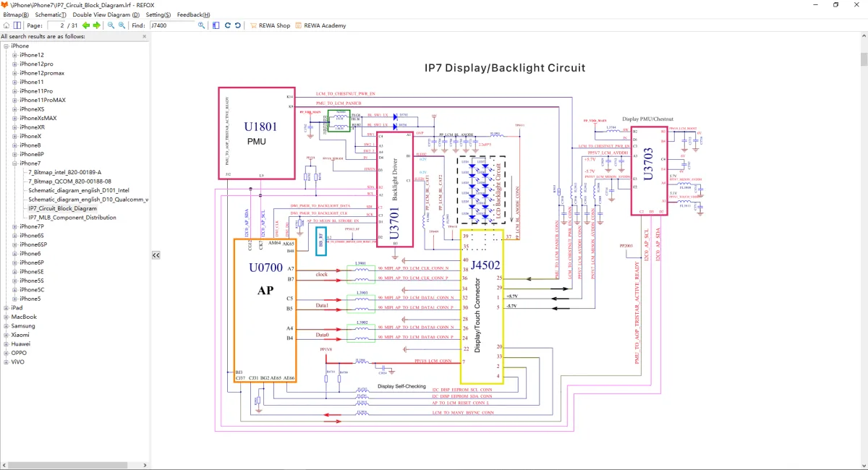Click the Find text field containing J7400

(174, 25)
